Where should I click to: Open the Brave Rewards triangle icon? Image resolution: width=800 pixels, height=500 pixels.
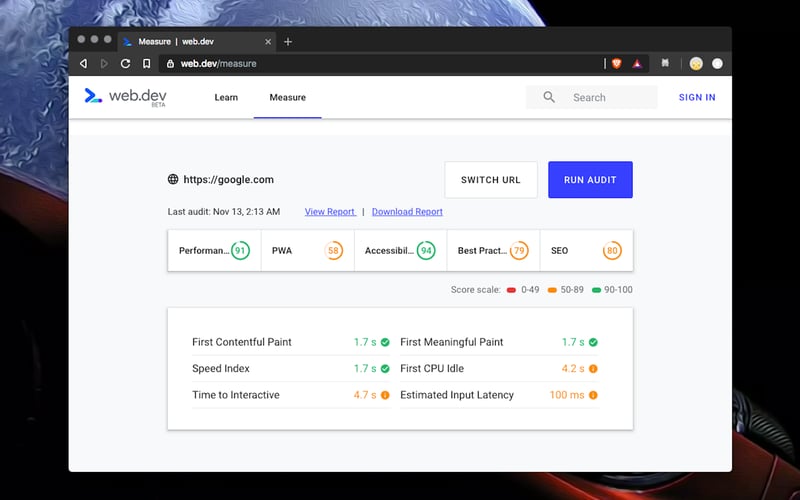click(637, 64)
